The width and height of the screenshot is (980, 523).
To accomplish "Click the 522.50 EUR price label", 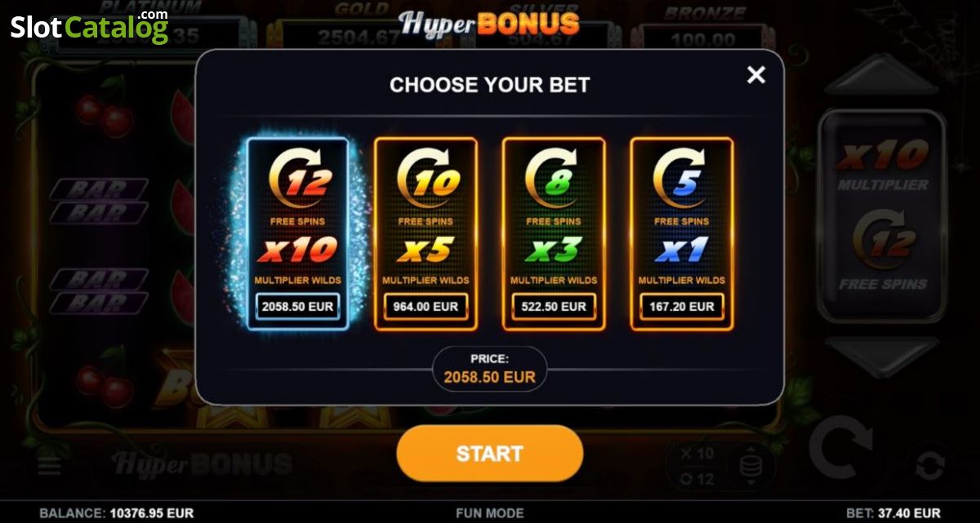I will (x=554, y=307).
